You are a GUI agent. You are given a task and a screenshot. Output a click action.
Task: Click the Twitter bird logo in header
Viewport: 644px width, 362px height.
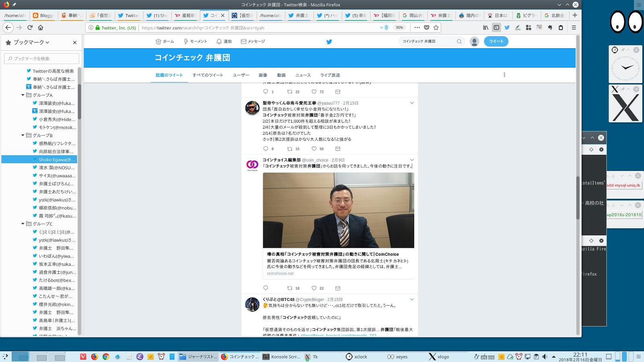pyautogui.click(x=329, y=41)
